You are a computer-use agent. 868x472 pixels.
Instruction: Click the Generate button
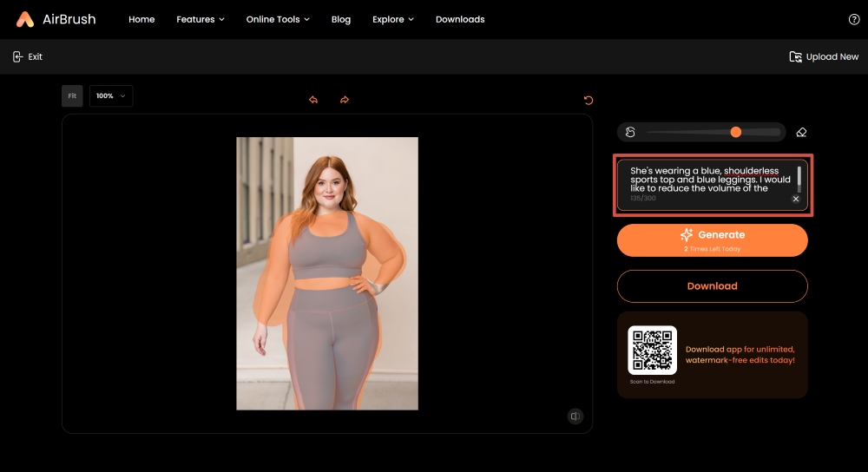(x=713, y=240)
